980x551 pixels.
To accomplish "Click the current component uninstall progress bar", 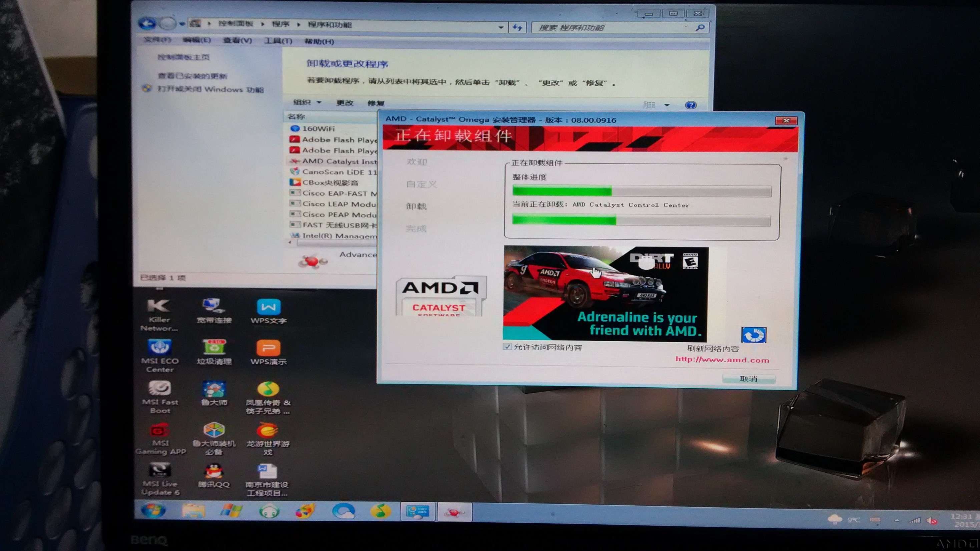I will (641, 220).
